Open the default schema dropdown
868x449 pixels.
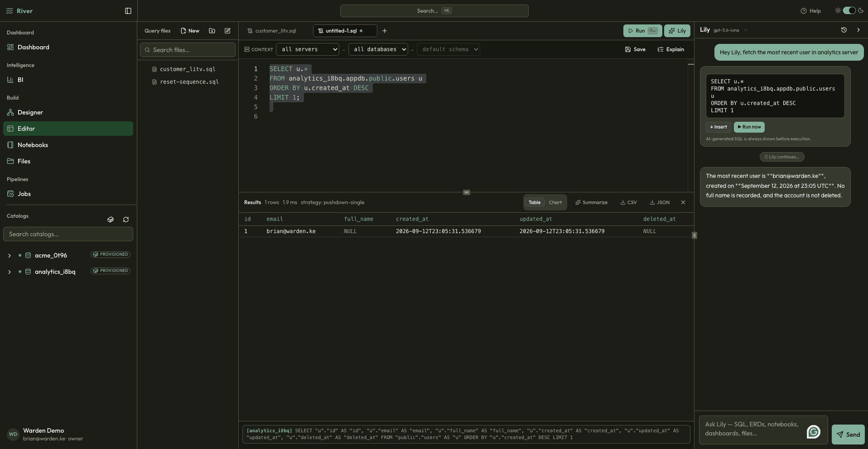(448, 49)
